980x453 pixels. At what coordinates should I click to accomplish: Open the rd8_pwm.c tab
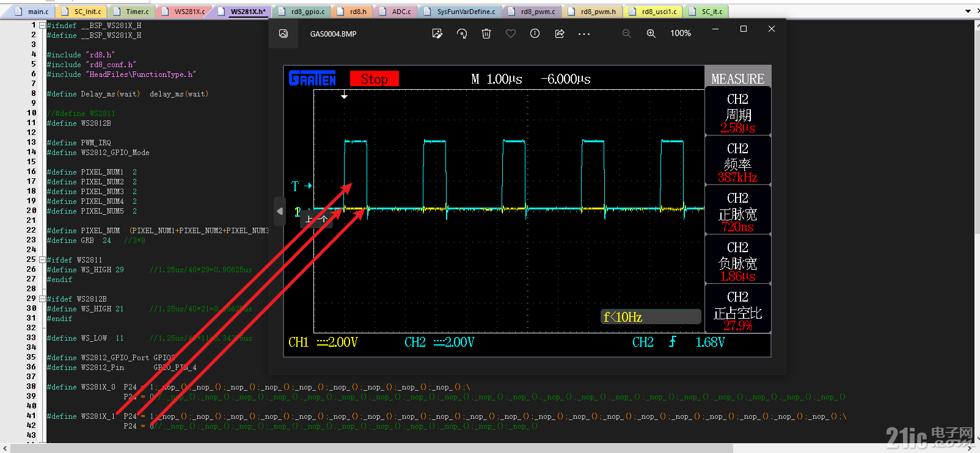pos(532,12)
